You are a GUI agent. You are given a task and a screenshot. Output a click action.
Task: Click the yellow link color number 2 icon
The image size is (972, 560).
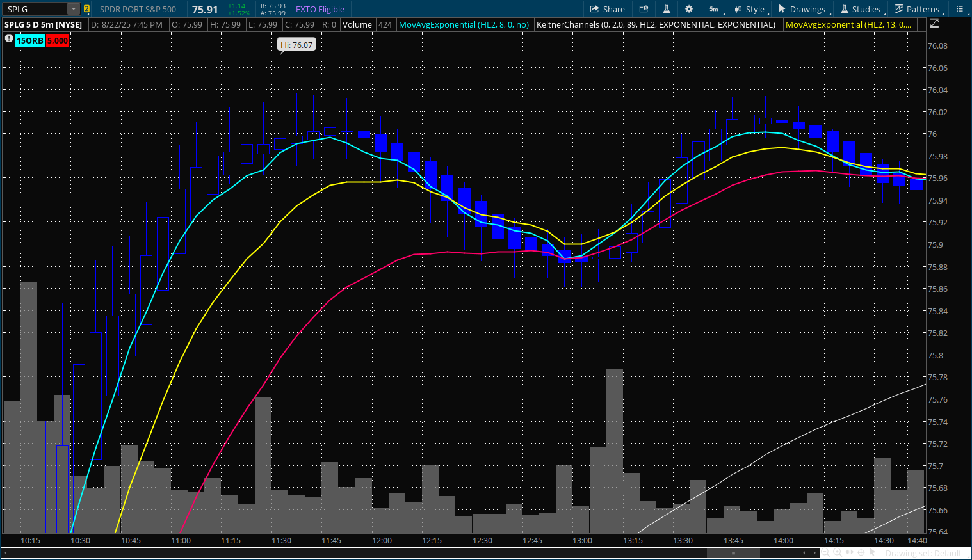pyautogui.click(x=86, y=9)
